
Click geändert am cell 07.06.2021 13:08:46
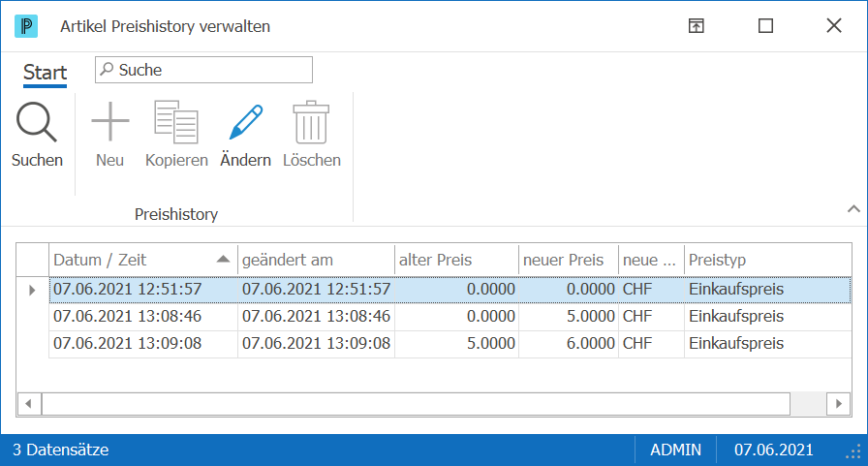click(316, 317)
